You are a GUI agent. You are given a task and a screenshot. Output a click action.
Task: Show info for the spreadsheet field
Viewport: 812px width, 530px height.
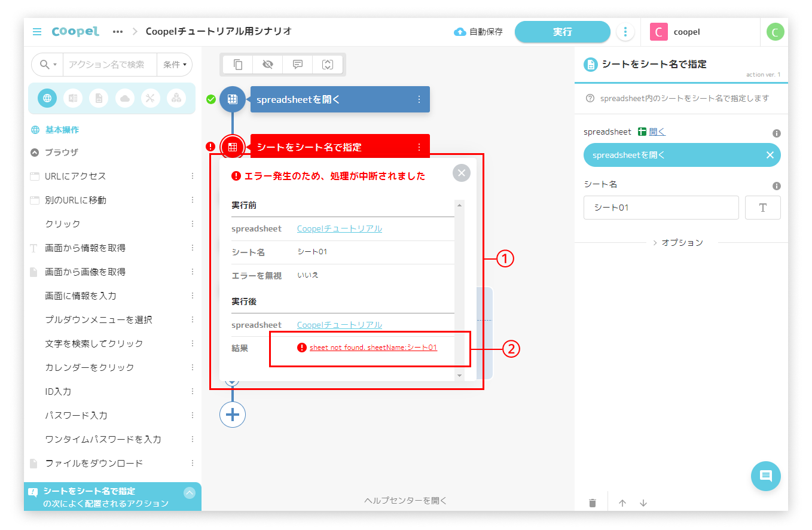coord(777,133)
